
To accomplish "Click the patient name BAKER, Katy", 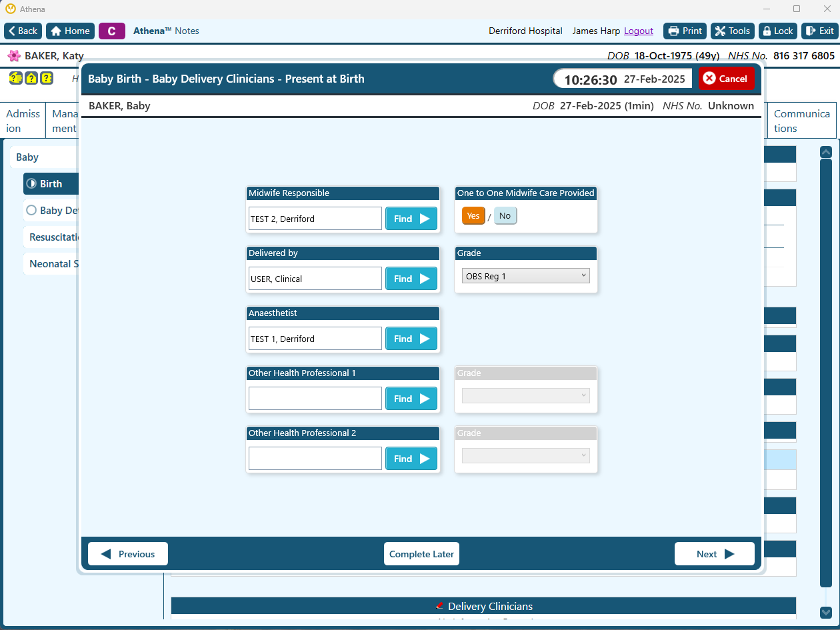I will pyautogui.click(x=54, y=56).
